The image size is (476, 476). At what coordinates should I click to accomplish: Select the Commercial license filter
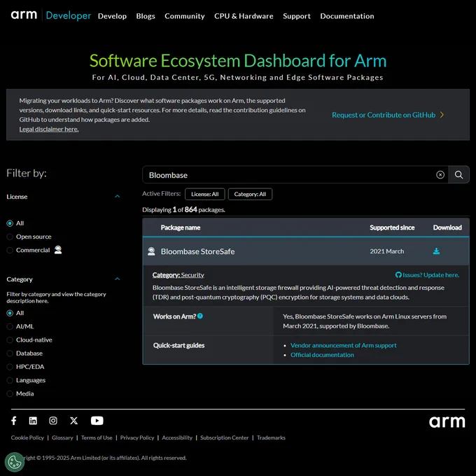coord(10,250)
